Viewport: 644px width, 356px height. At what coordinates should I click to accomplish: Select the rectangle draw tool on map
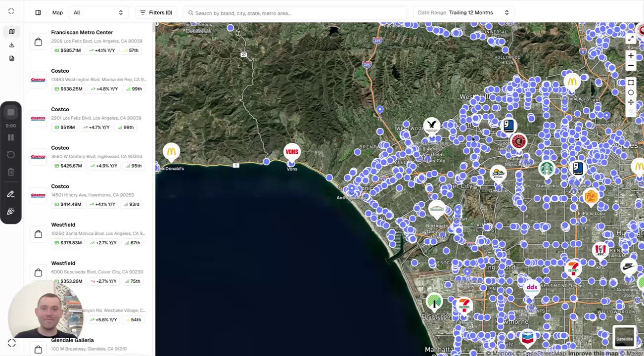[x=631, y=83]
